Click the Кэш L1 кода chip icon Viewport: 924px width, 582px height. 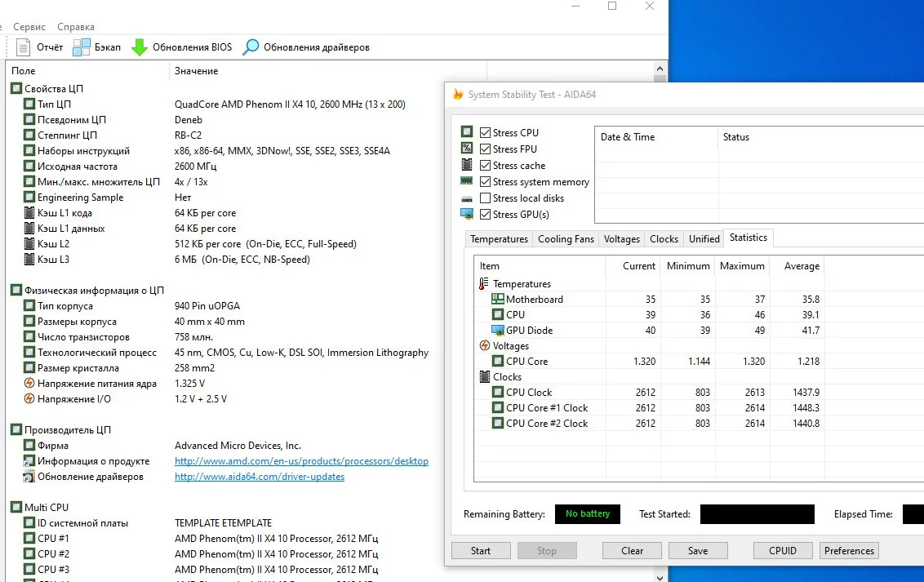[x=29, y=213]
